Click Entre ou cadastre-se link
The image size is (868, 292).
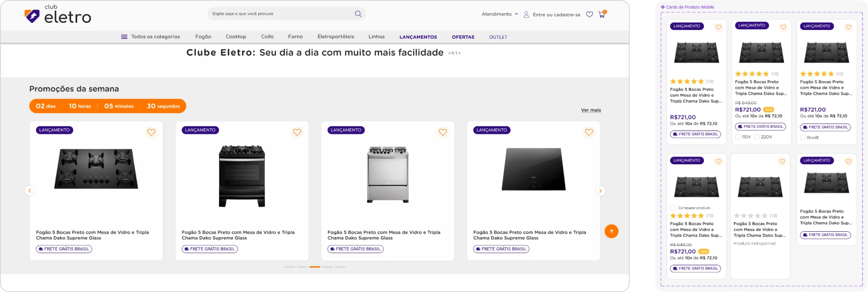(x=556, y=15)
